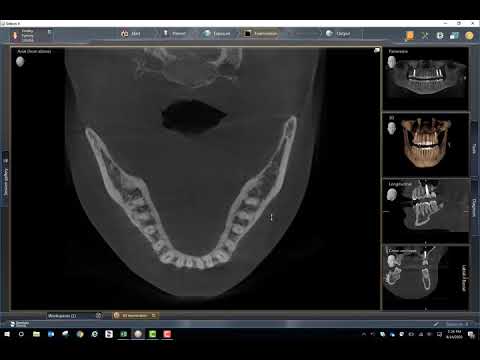Click the maximize icon of the Axial view
This screenshot has height=360, width=480.
tap(377, 50)
